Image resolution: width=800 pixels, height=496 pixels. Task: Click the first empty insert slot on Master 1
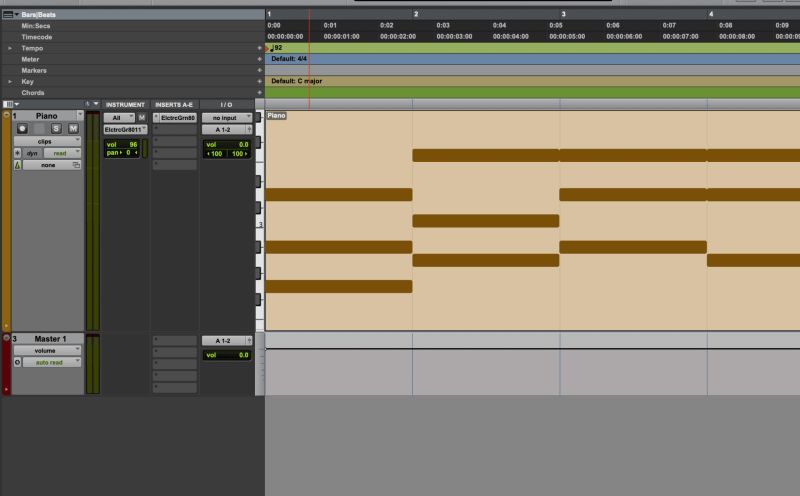174,340
